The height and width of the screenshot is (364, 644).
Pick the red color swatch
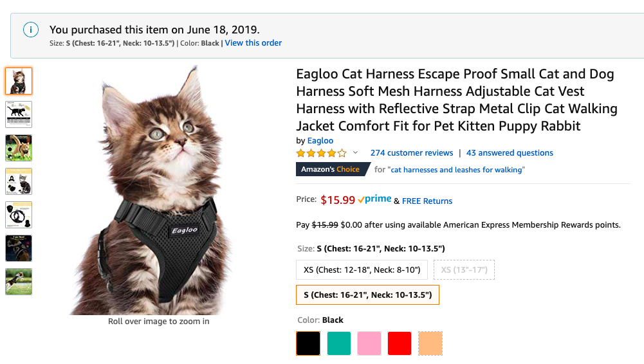[400, 343]
